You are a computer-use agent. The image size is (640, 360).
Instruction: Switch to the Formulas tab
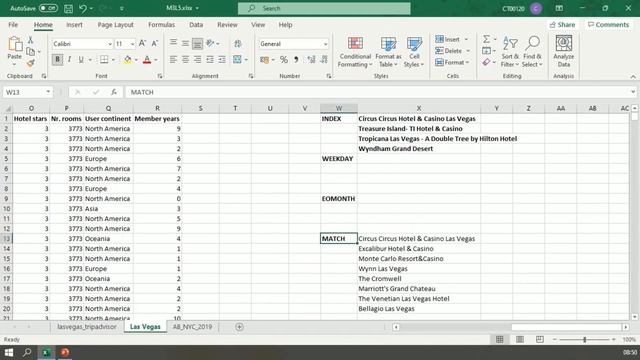click(x=161, y=25)
